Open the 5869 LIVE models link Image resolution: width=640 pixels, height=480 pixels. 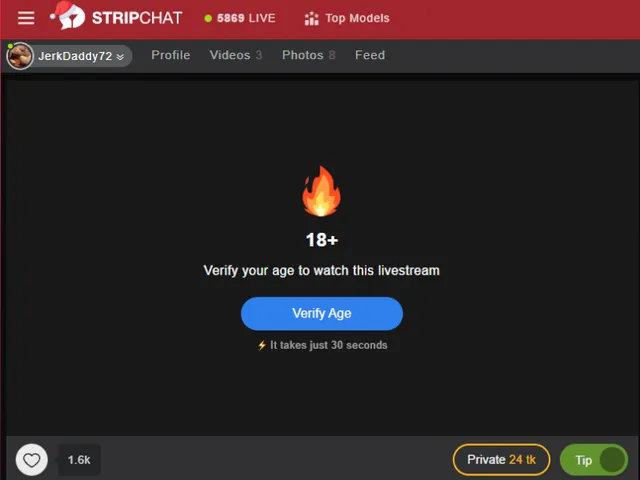click(240, 18)
